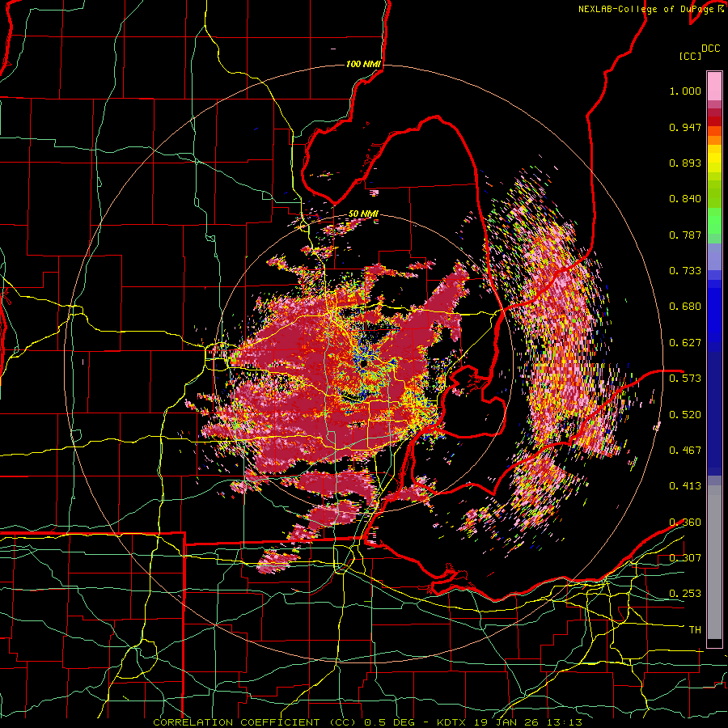This screenshot has height=728, width=728.
Task: Select the 0.893 scale label
Action: (685, 163)
